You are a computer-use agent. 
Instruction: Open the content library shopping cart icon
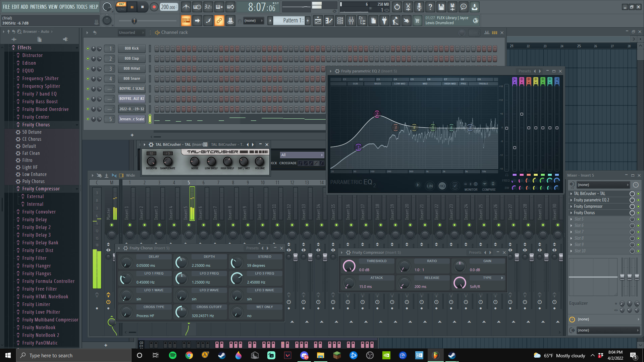(417, 21)
